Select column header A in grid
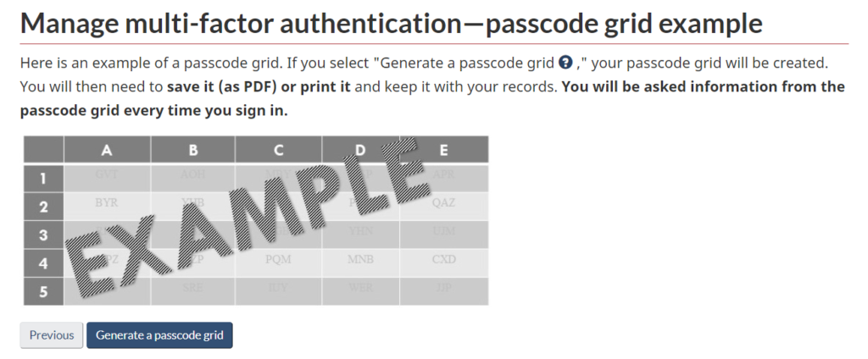868x359 pixels. point(107,150)
